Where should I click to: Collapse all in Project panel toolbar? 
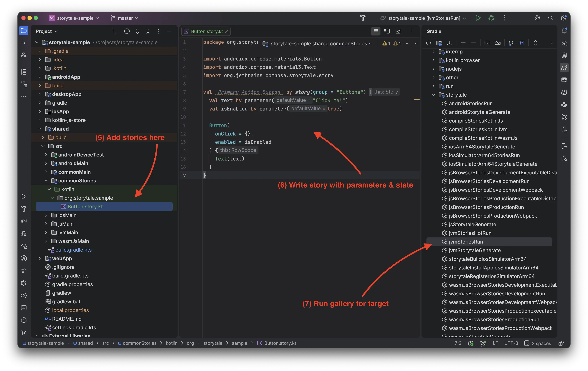tap(148, 31)
